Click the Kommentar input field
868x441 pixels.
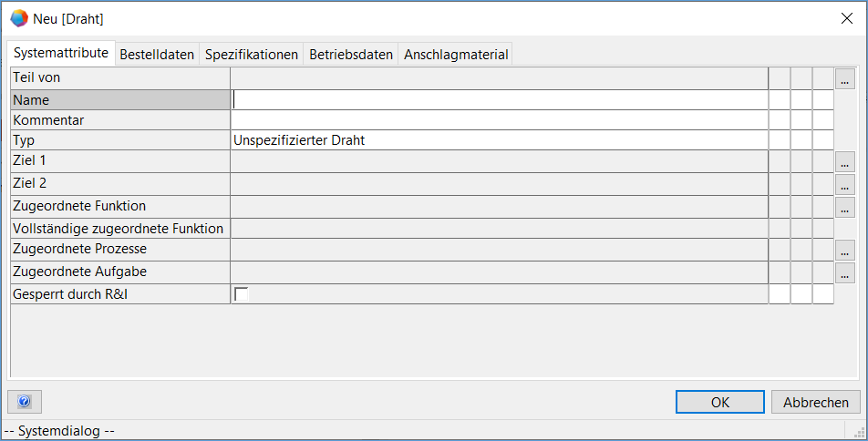pos(499,120)
